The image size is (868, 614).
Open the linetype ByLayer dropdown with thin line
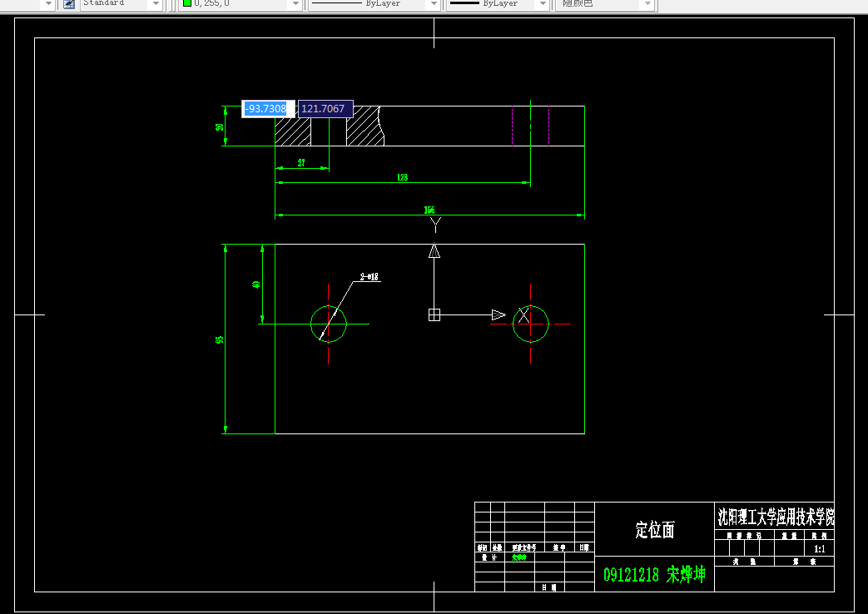pyautogui.click(x=434, y=4)
